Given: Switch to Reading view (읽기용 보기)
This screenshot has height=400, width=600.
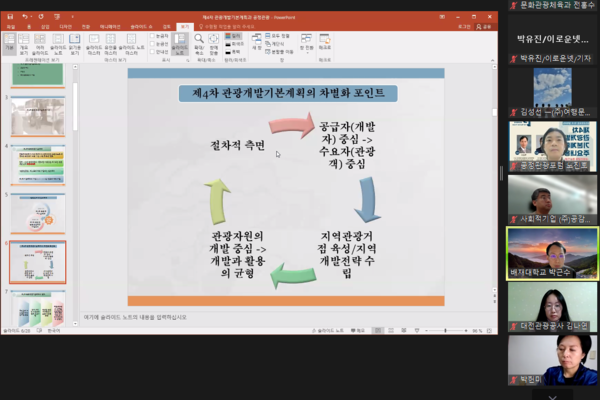Looking at the screenshot, I should point(75,44).
